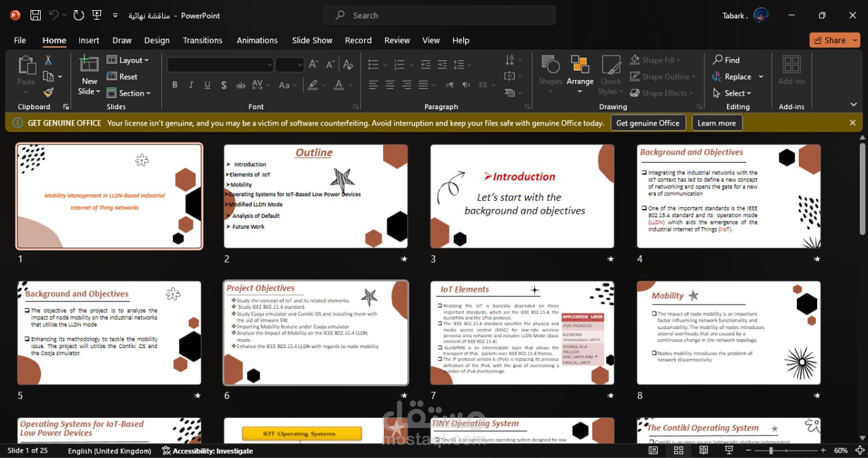Click the increase indent icon
This screenshot has width=868, height=458.
tap(442, 64)
